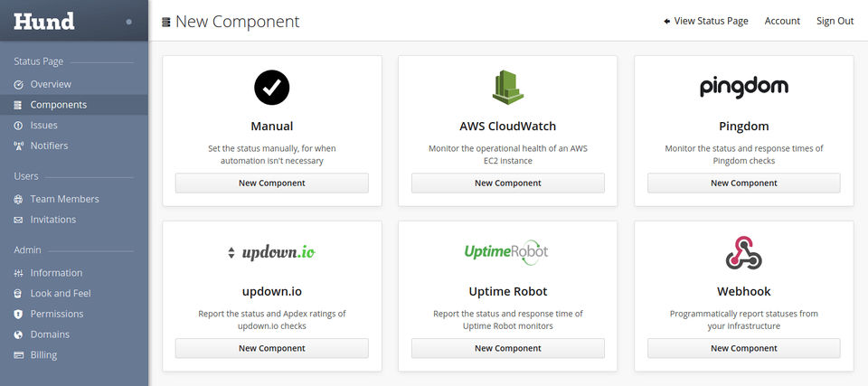The height and width of the screenshot is (386, 868).
Task: Create New Component for Manual
Action: [272, 183]
